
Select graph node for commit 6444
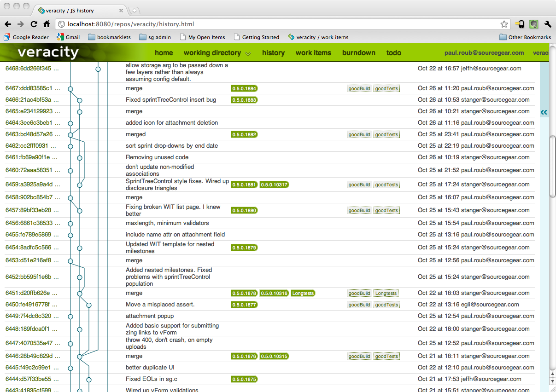(89, 380)
